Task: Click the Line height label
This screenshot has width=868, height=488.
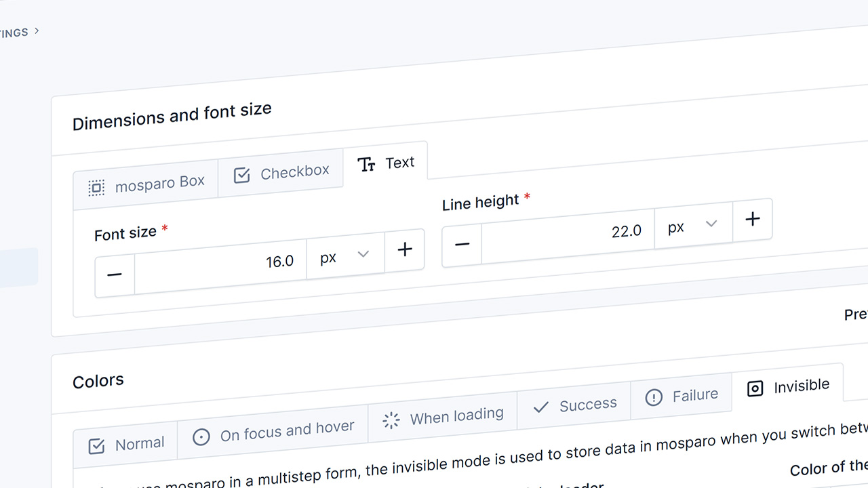Action: 481,203
